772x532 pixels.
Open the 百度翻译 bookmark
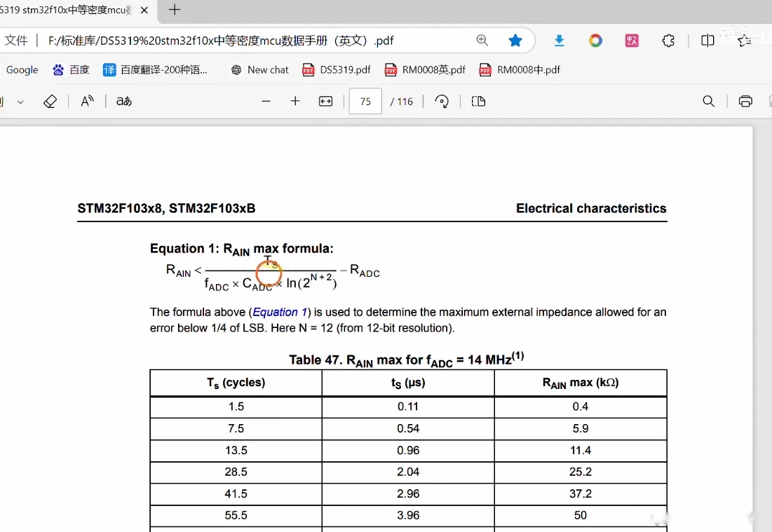(155, 70)
